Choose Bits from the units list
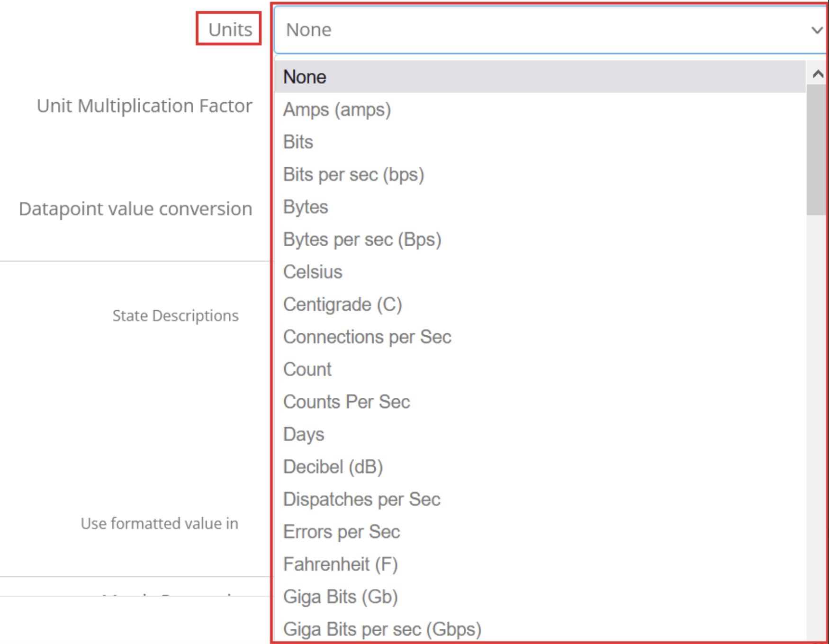Viewport: 829px width, 644px height. pos(298,142)
